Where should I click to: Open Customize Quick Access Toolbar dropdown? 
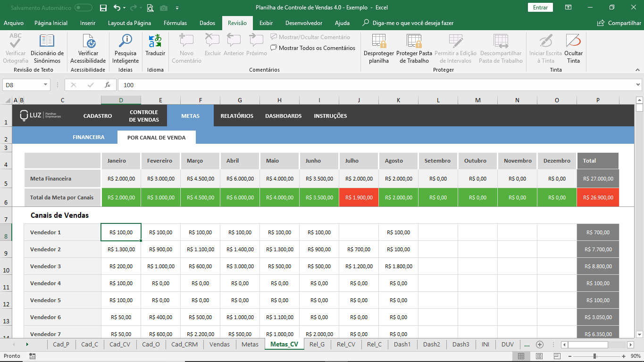[177, 8]
